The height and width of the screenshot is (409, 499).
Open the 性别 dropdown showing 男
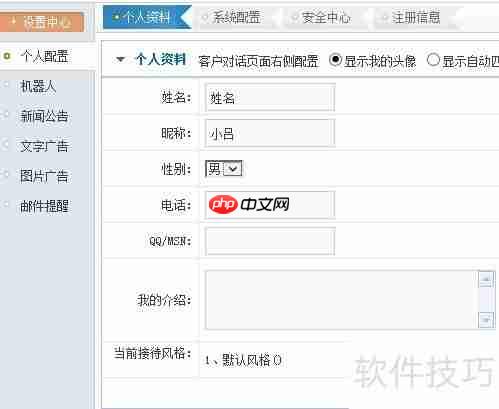pyautogui.click(x=223, y=169)
